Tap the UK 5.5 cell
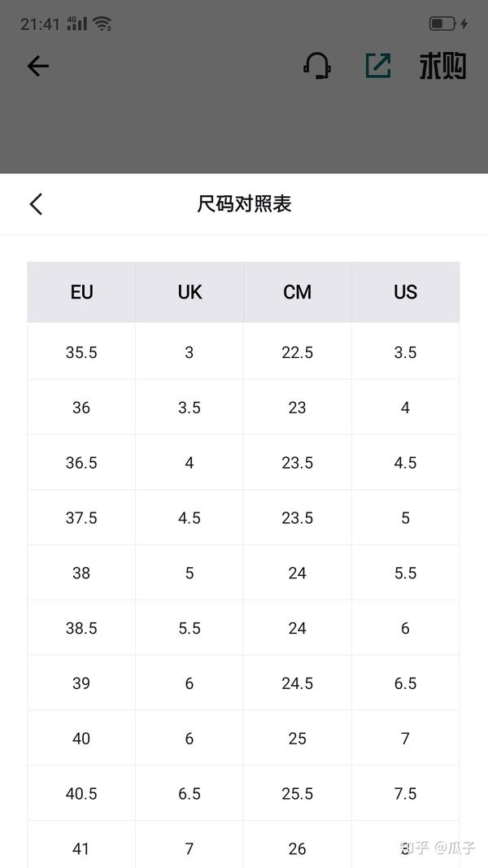This screenshot has width=488, height=868. 190,628
